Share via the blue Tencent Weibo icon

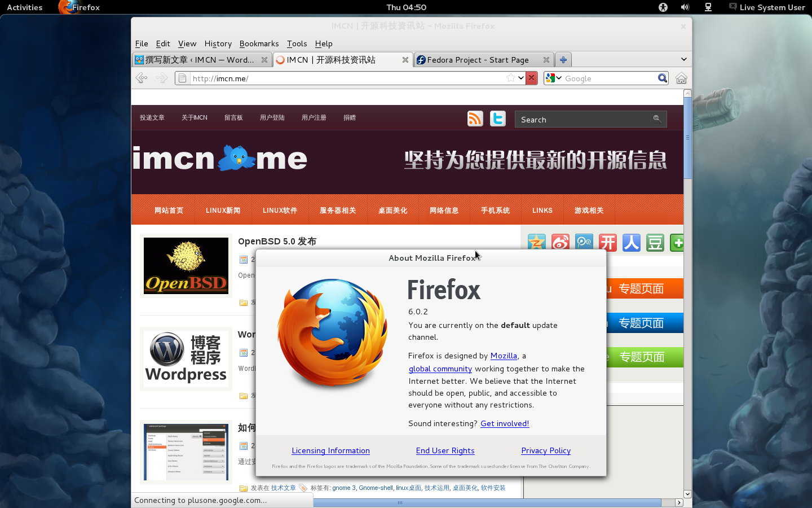(x=584, y=243)
